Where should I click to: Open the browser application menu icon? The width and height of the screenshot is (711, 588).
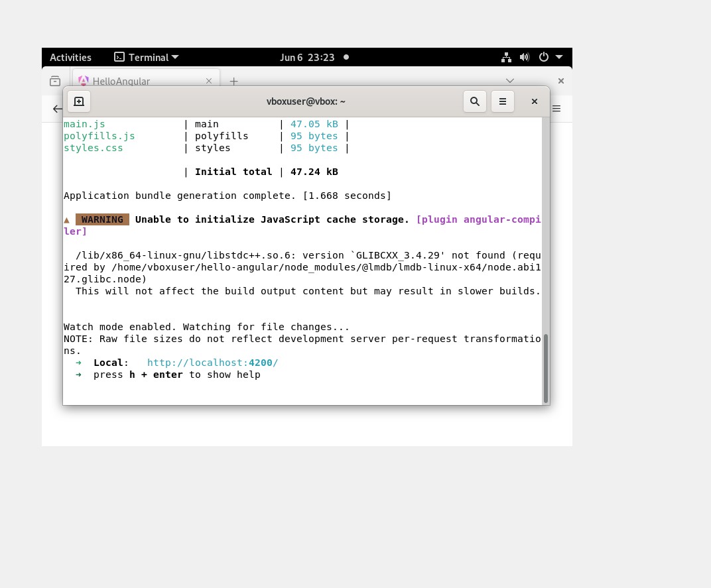tap(557, 109)
